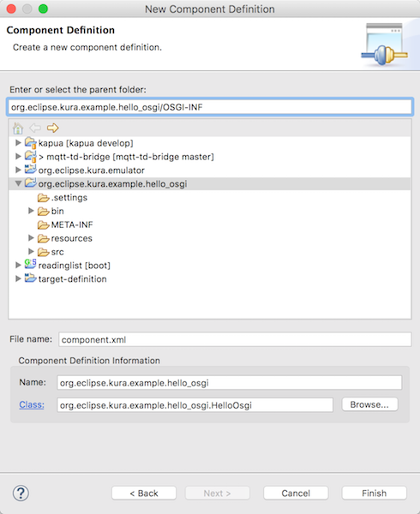Click the mqtt-td-bridge project icon
This screenshot has height=514, width=420.
pos(31,157)
